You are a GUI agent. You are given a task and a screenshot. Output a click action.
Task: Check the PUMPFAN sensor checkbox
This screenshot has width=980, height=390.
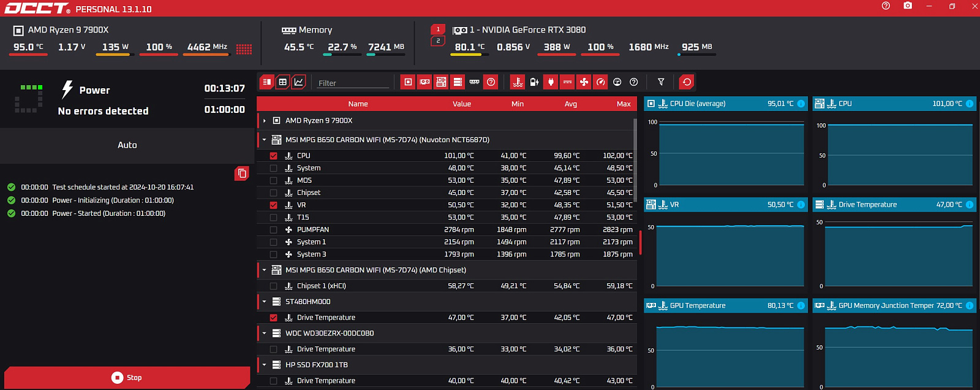click(x=273, y=229)
